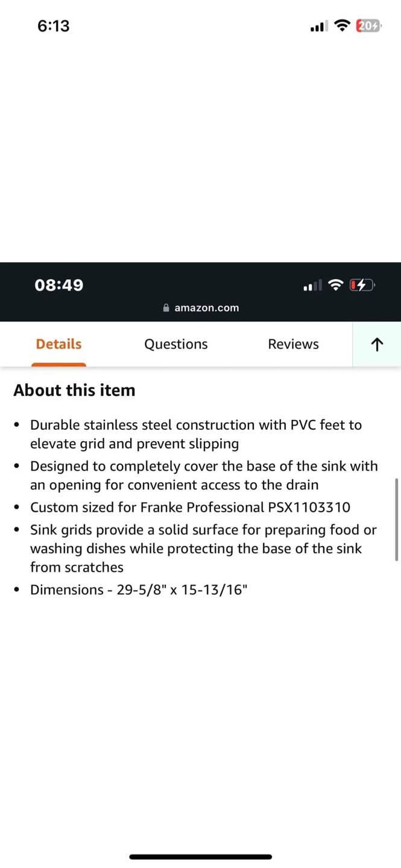Screen dimensions: 401x868
Task: Click the page scrollbar on the right edge
Action: coord(396,520)
